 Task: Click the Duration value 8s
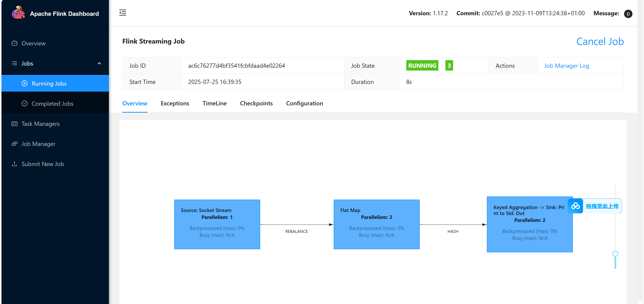409,82
